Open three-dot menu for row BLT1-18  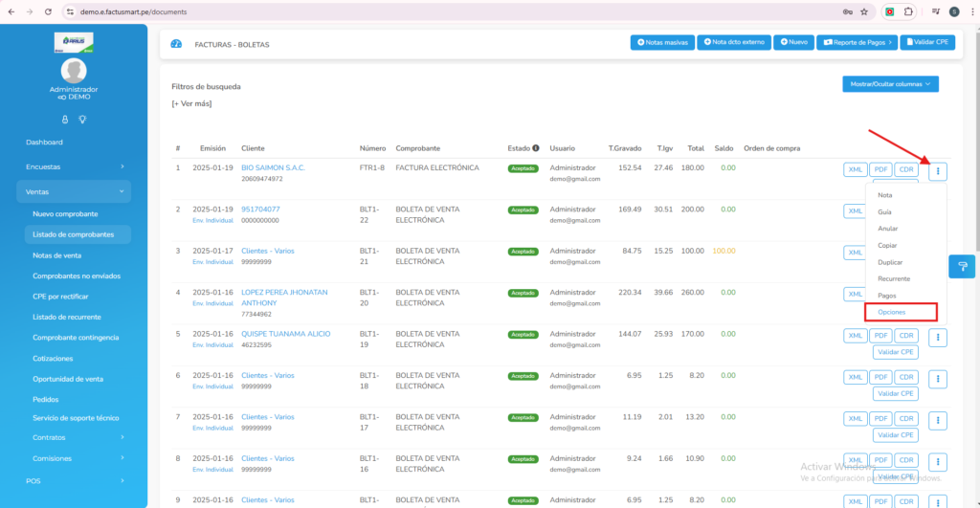938,379
